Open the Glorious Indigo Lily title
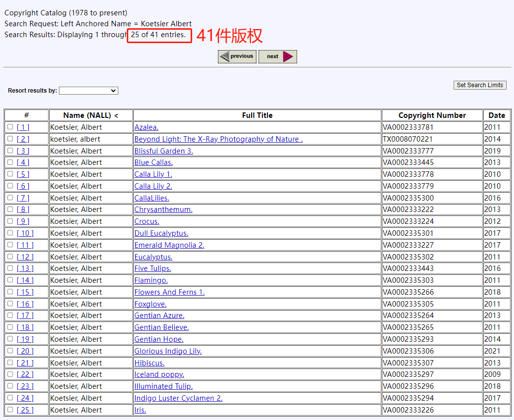 point(168,351)
